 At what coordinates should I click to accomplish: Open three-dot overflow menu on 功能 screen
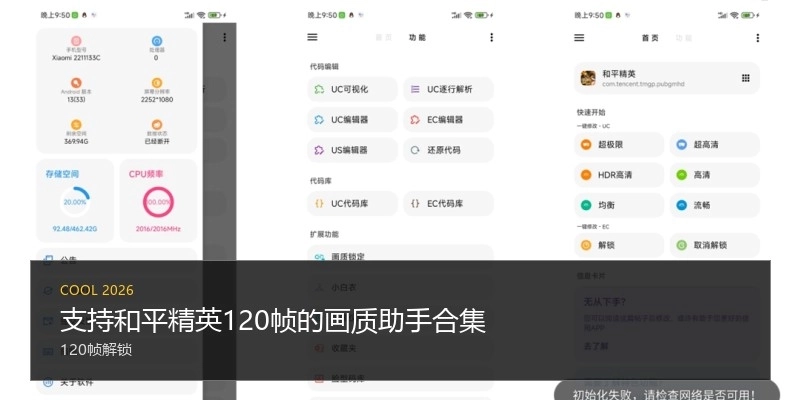click(491, 37)
